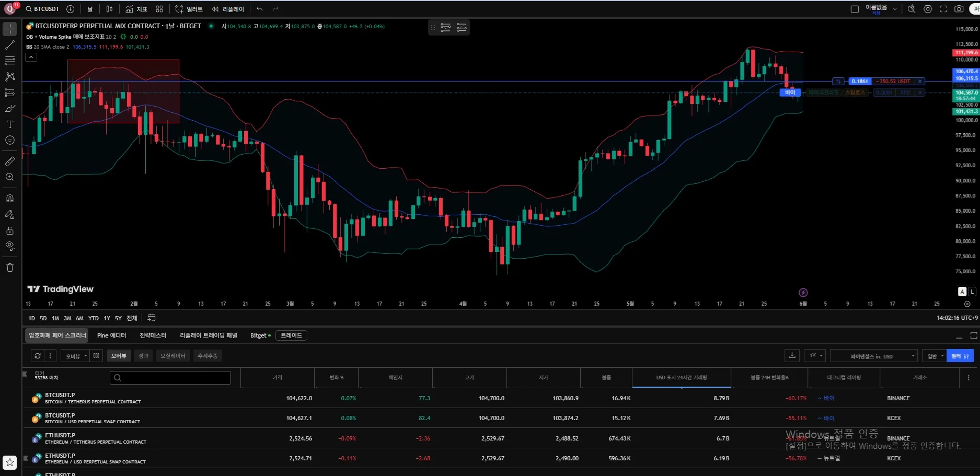
Task: Open the 오버뷰 column set dropdown
Action: tap(76, 356)
